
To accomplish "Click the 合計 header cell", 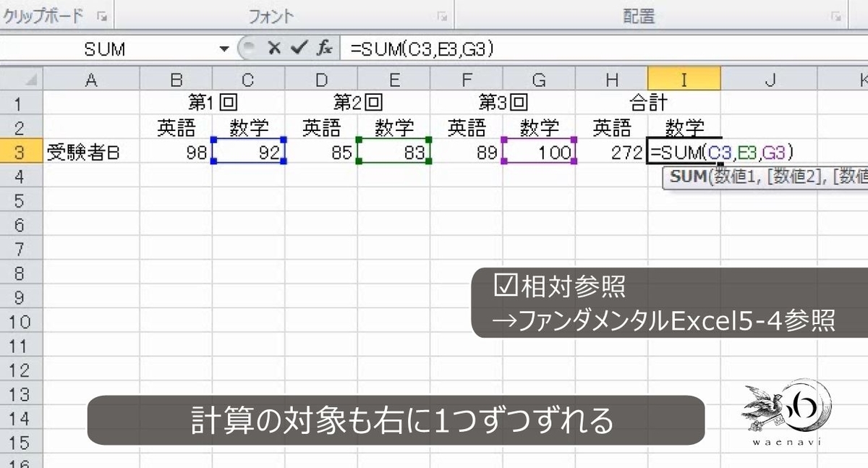I will [x=648, y=104].
